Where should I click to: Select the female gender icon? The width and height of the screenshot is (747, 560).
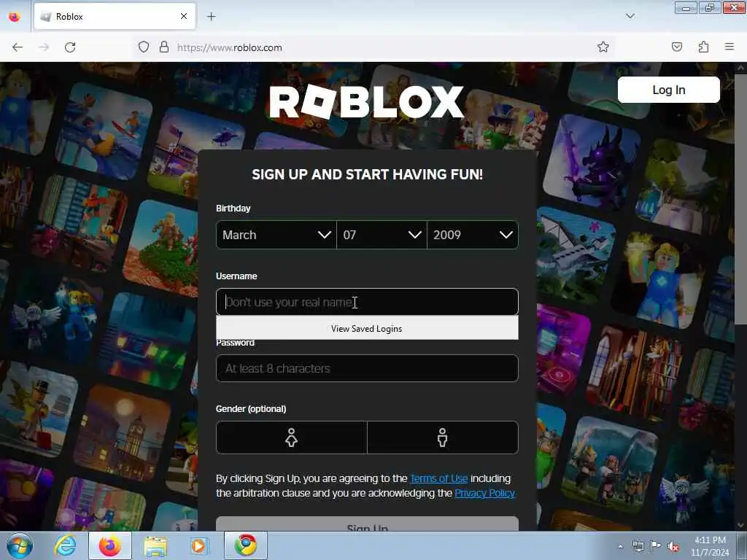tap(292, 437)
